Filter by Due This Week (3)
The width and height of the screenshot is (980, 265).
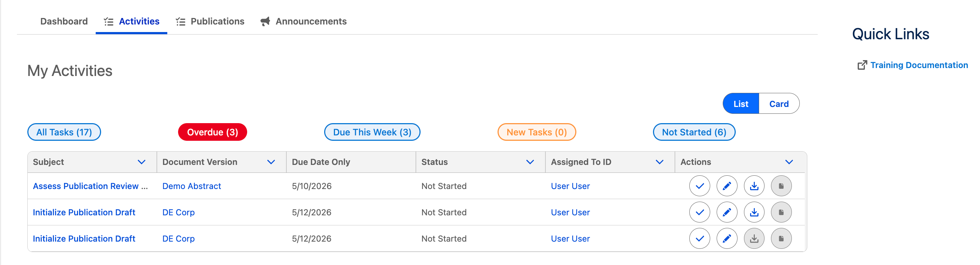tap(372, 132)
